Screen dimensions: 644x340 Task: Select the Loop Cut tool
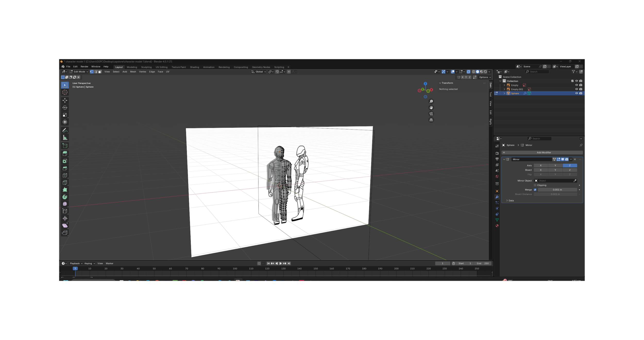click(65, 175)
